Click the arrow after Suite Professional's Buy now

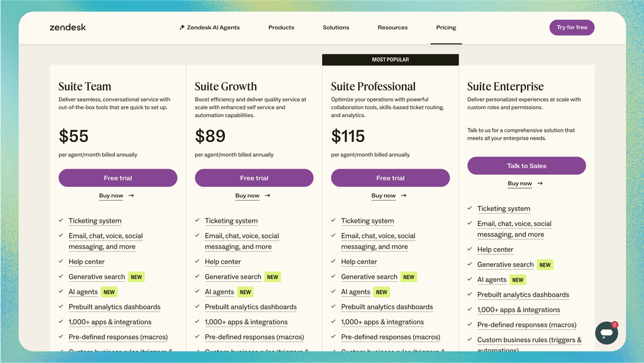tap(403, 195)
